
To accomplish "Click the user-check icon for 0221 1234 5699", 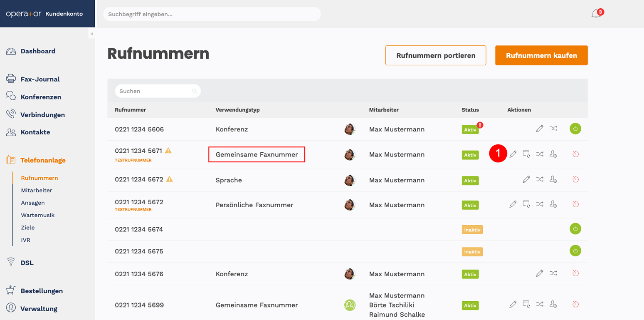I will [x=553, y=304].
